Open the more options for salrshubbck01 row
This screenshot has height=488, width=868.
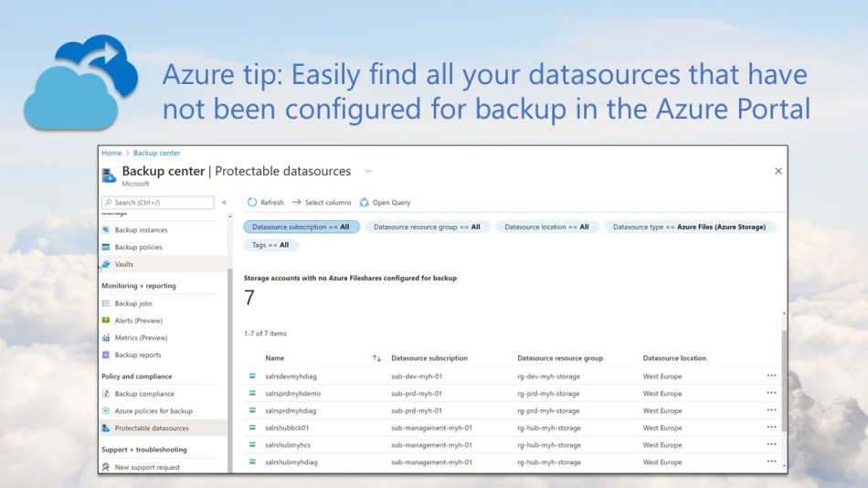click(771, 428)
